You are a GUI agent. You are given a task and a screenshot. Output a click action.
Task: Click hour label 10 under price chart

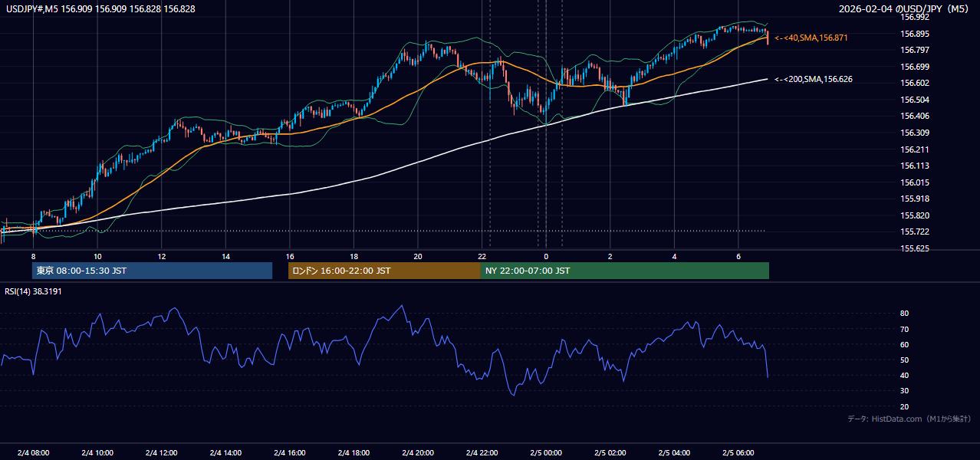pos(97,256)
